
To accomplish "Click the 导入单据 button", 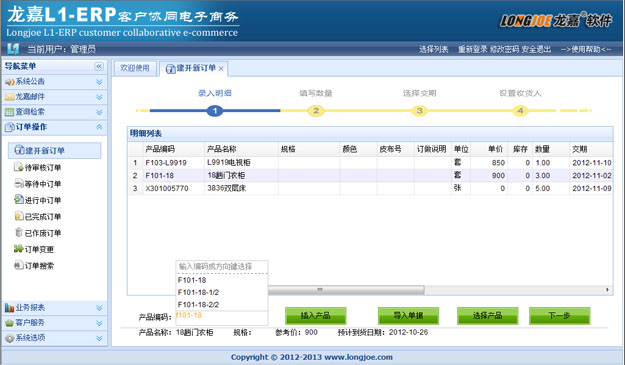I will [408, 316].
